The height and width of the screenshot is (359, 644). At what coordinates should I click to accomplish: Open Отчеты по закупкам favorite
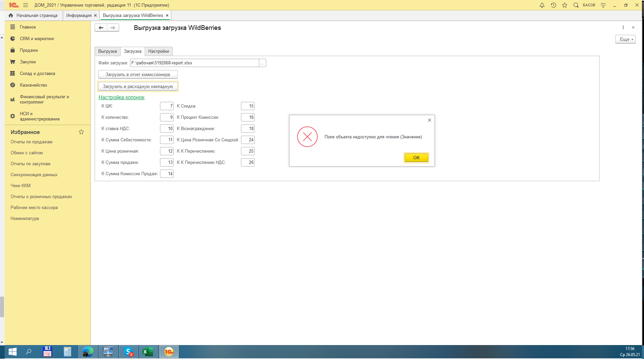click(31, 164)
